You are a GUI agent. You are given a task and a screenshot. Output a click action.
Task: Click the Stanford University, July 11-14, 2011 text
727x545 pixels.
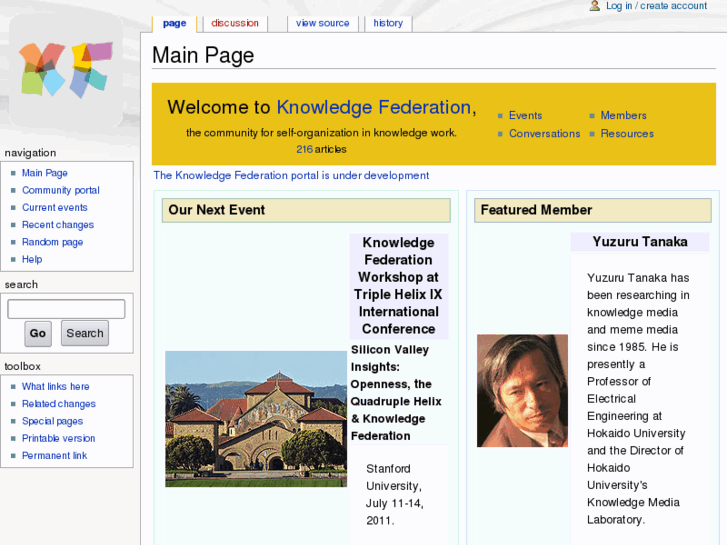click(x=395, y=494)
